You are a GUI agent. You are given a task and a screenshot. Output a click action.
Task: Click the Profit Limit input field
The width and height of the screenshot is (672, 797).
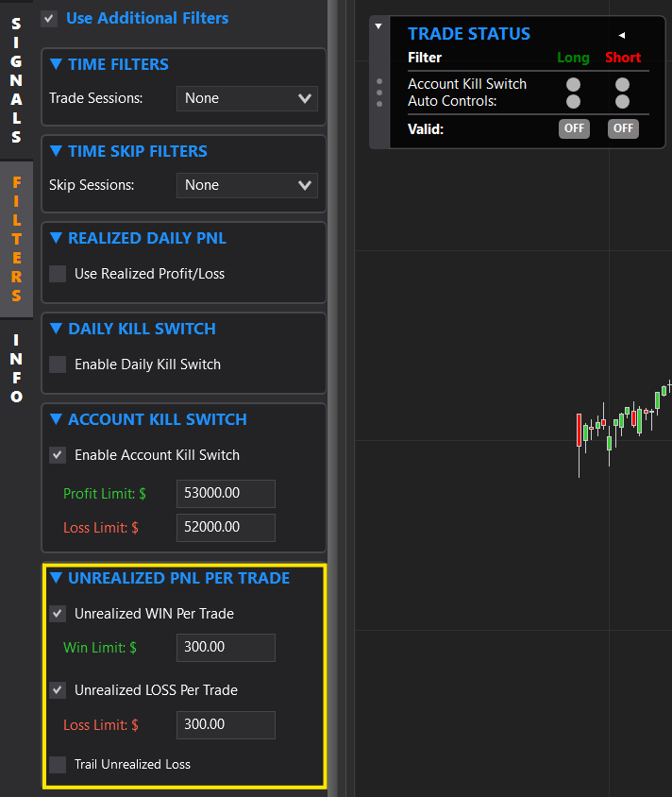click(x=226, y=493)
